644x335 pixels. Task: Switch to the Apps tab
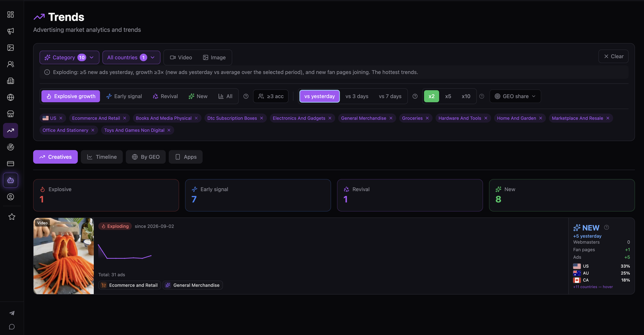pyautogui.click(x=186, y=157)
